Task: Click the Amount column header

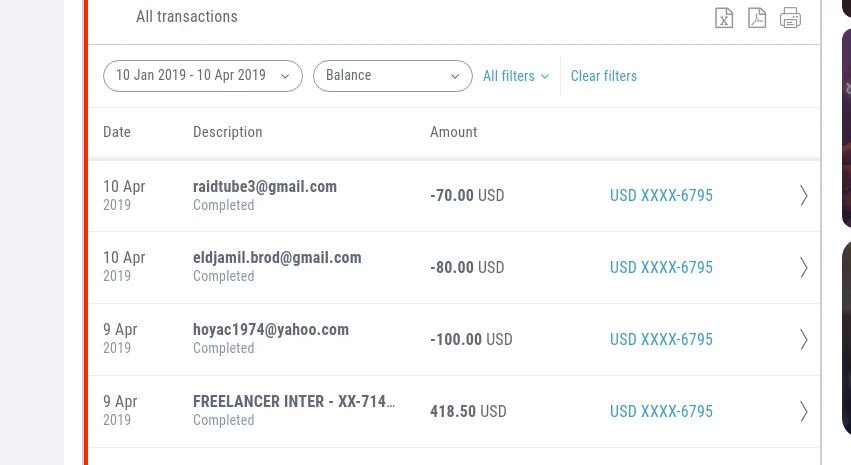Action: [x=453, y=132]
